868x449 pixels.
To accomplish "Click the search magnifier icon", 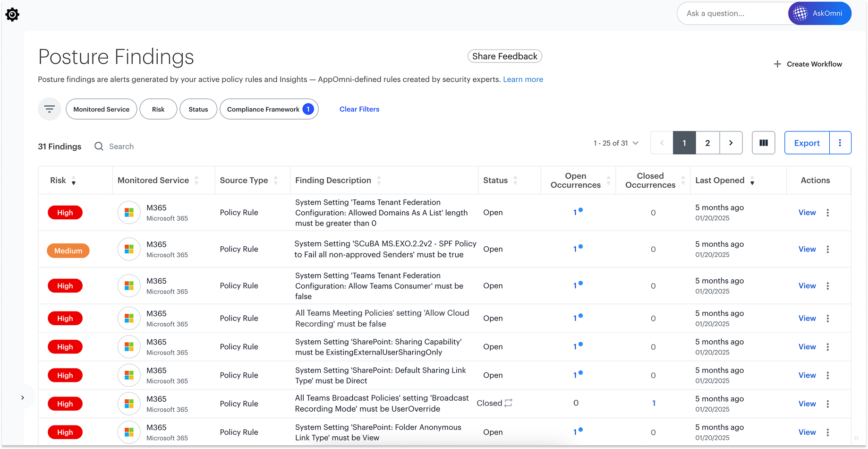I will point(99,147).
